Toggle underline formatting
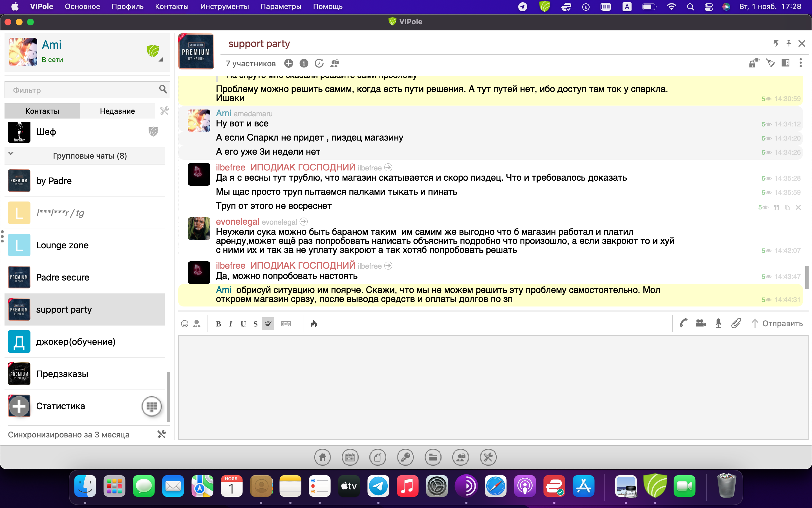The width and height of the screenshot is (812, 508). tap(243, 324)
